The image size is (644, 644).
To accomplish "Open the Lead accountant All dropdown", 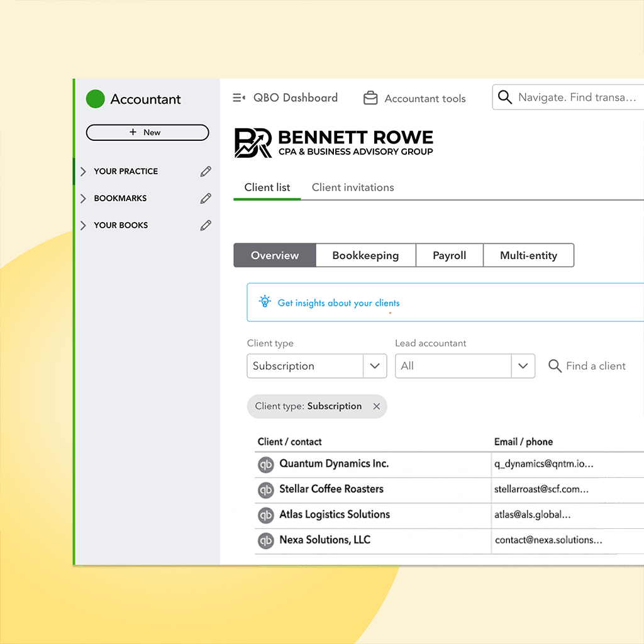I will [465, 366].
